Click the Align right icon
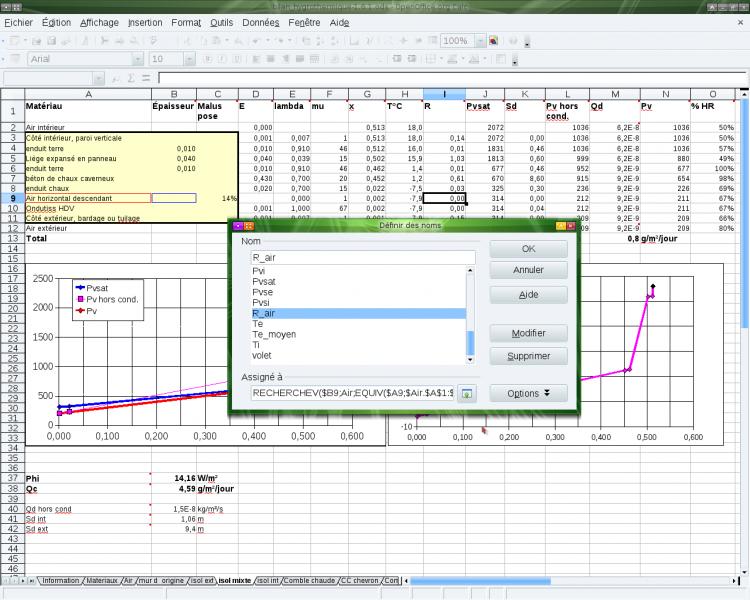Screen dimensions: 750x600 pos(286,59)
